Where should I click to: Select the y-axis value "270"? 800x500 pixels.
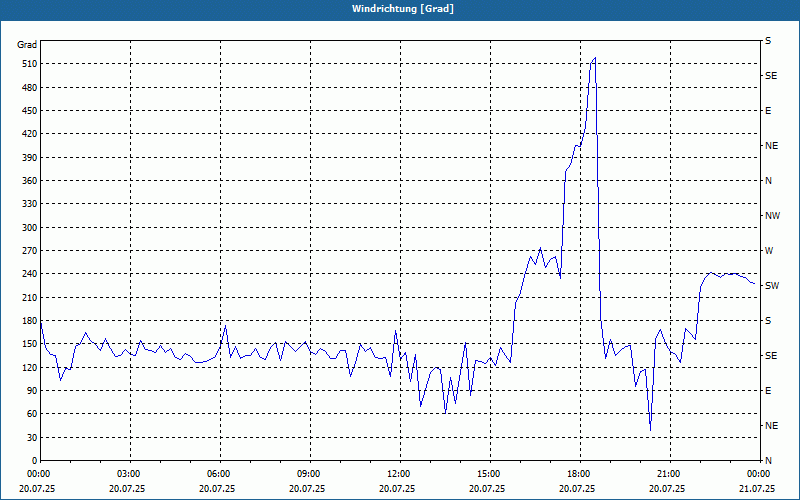coord(30,251)
